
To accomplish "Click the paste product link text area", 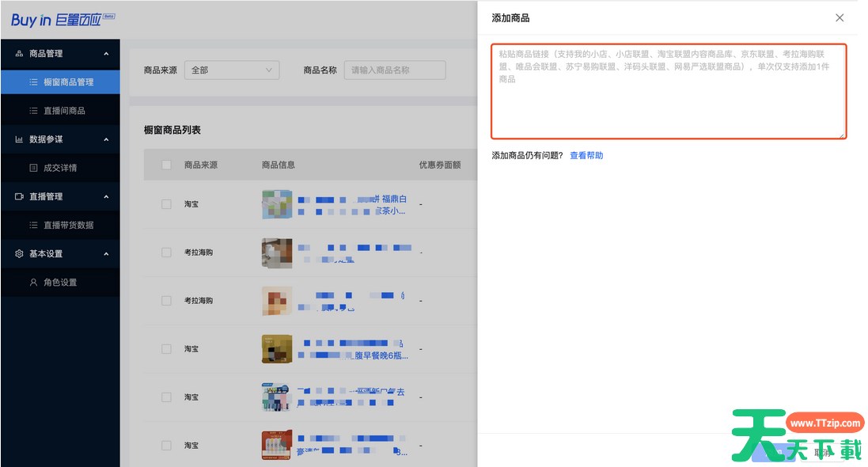I will click(x=669, y=92).
